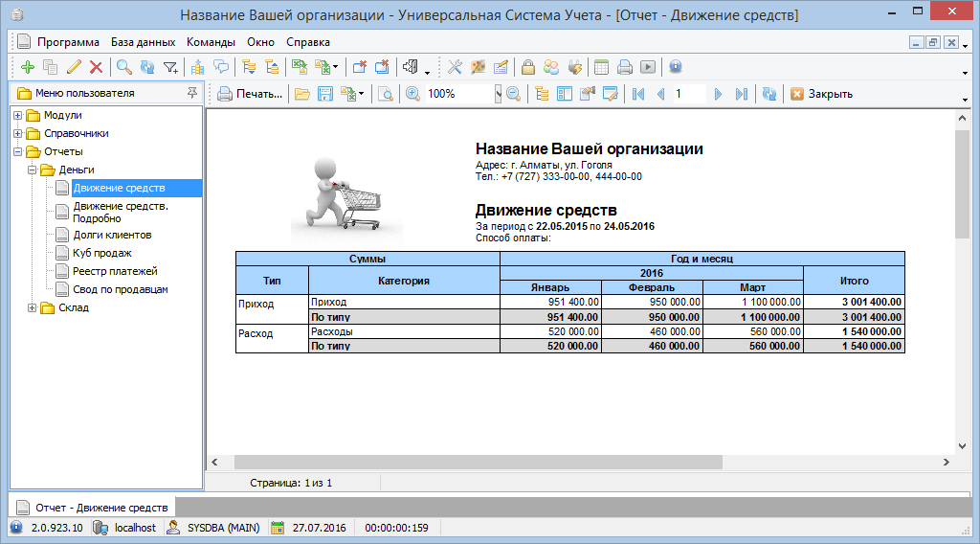This screenshot has height=544, width=980.
Task: Click the red X Delete icon
Action: (x=96, y=67)
